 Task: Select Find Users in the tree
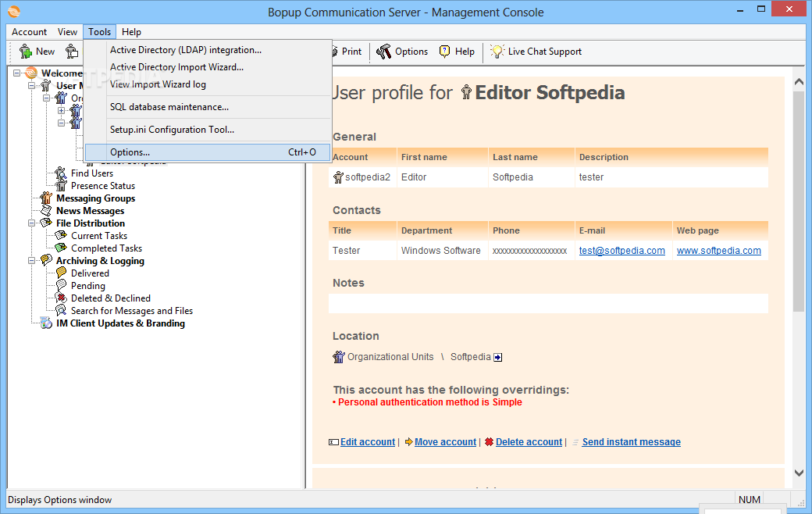[91, 173]
